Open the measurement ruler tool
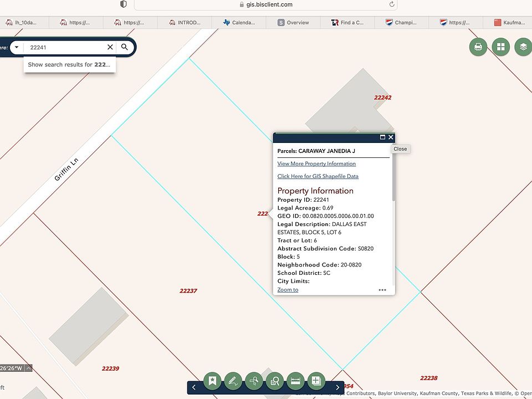Image resolution: width=532 pixels, height=399 pixels. (295, 380)
